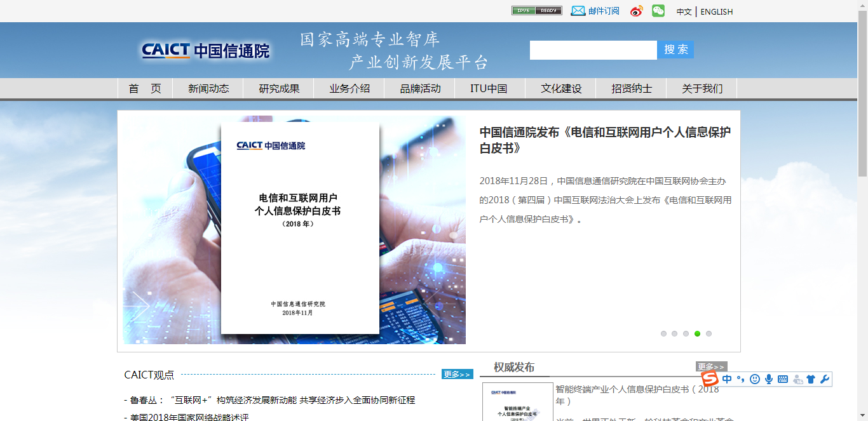The height and width of the screenshot is (421, 868).
Task: Click the IPv6 Ready badge
Action: (x=537, y=11)
